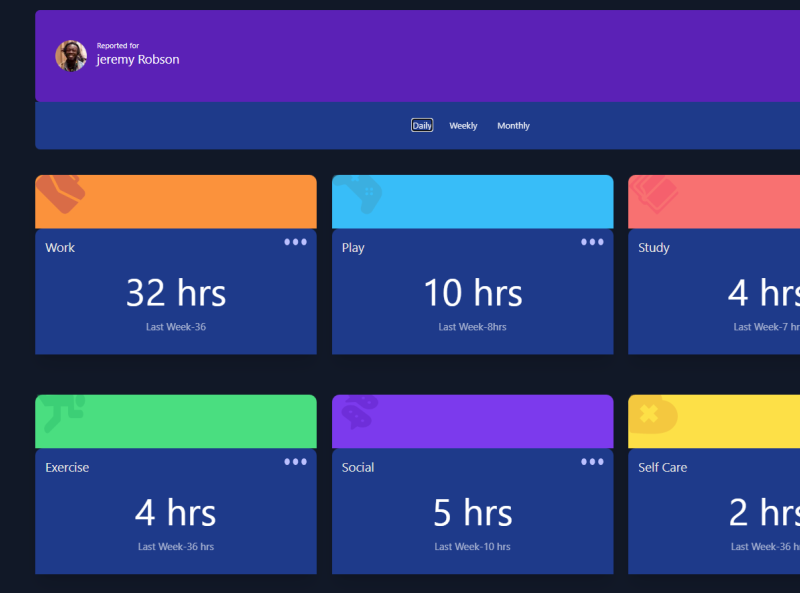The image size is (800, 593).
Task: Switch to the Weekly tab
Action: pyautogui.click(x=463, y=125)
